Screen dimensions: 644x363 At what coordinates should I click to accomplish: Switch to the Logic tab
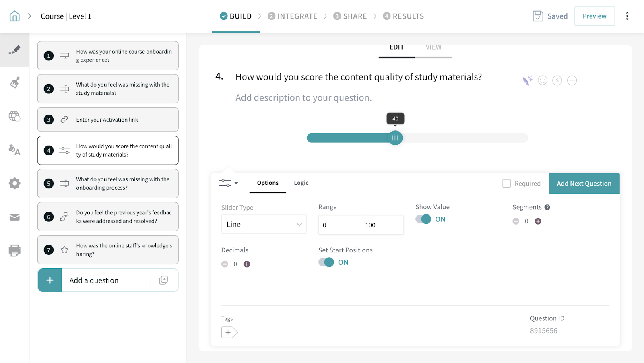coord(301,183)
